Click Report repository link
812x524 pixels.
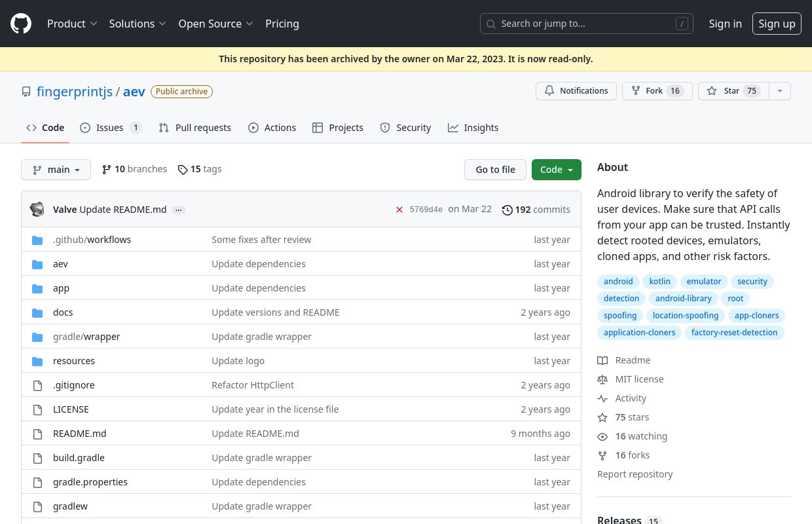pos(635,474)
